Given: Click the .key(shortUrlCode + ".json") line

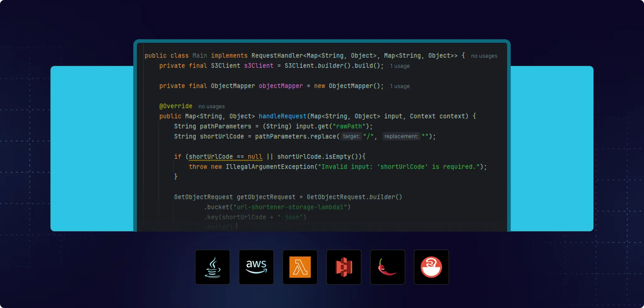Looking at the screenshot, I should [x=255, y=217].
